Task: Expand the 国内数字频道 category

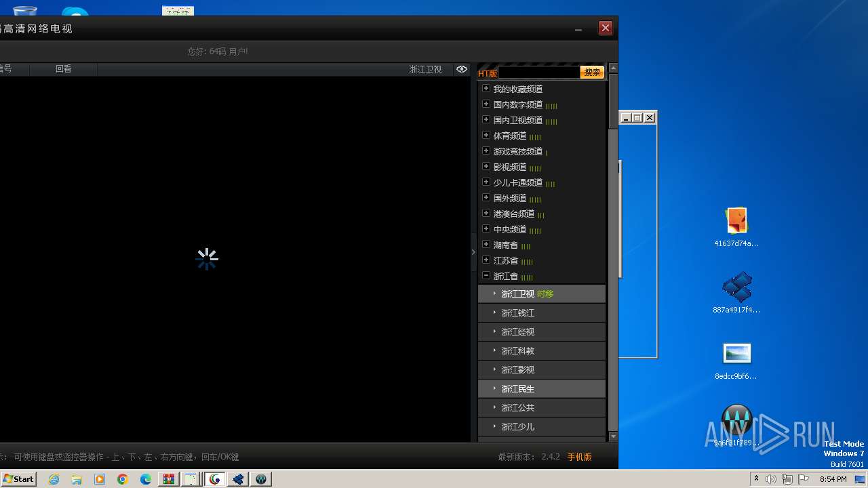Action: [x=486, y=104]
